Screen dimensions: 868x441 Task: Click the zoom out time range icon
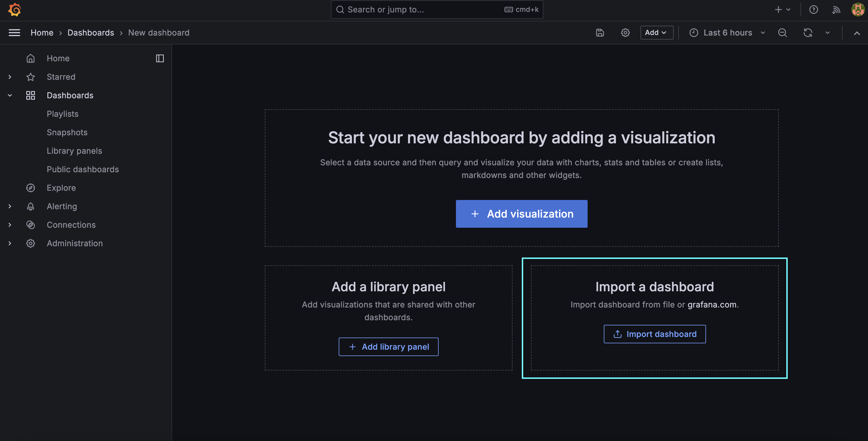point(782,33)
